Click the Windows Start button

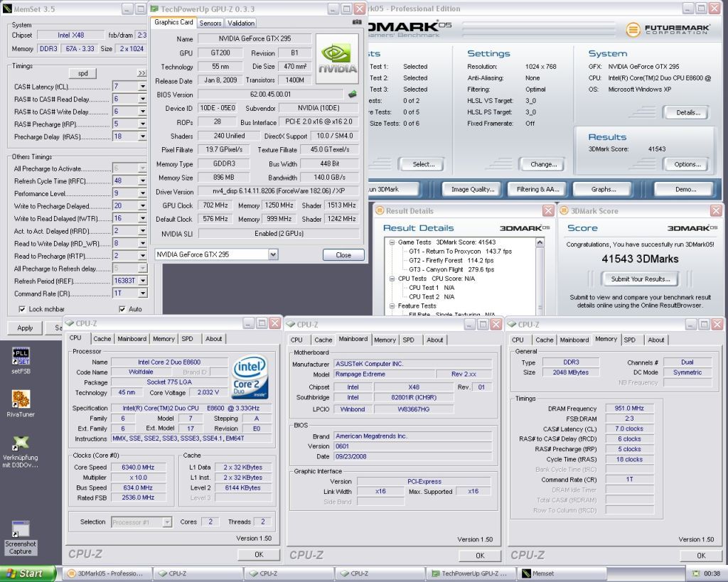click(28, 573)
